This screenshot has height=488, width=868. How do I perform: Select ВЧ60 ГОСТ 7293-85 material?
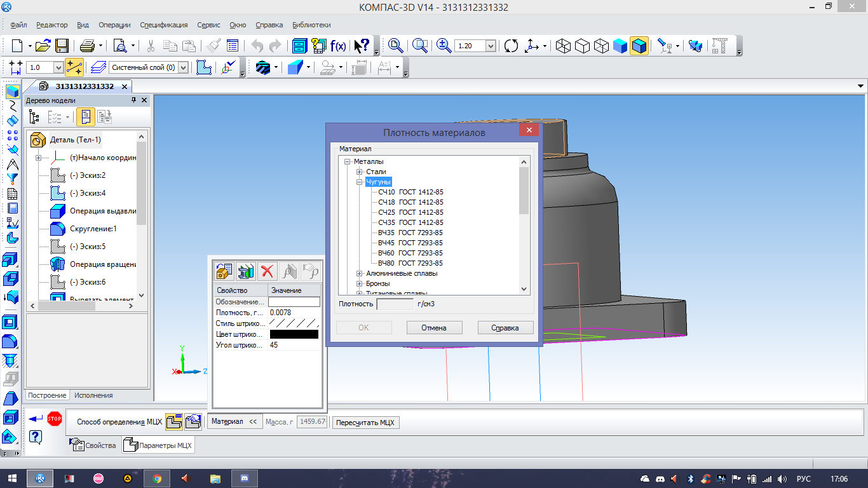point(410,253)
